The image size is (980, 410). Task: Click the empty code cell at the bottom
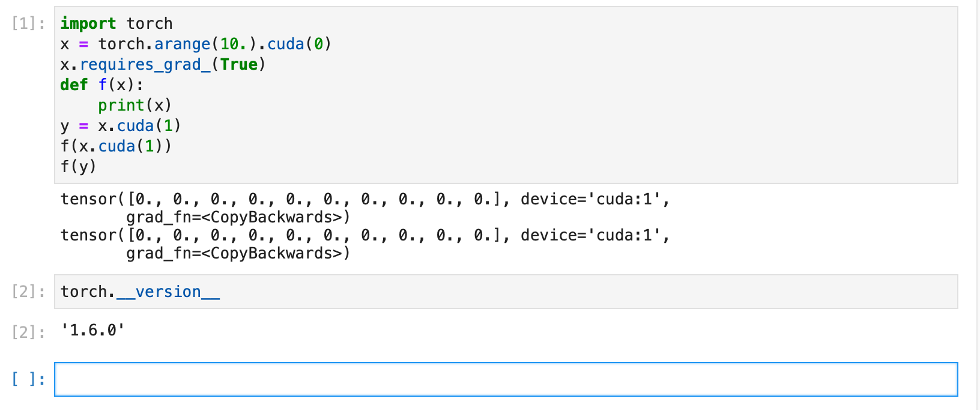click(506, 379)
